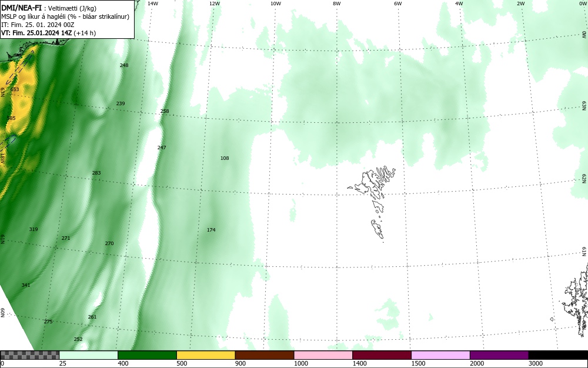
Task: Click the map value 248
Action: [124, 65]
